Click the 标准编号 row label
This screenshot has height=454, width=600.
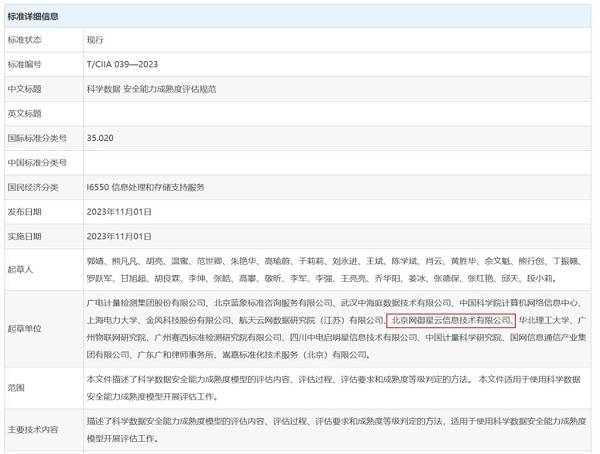27,63
